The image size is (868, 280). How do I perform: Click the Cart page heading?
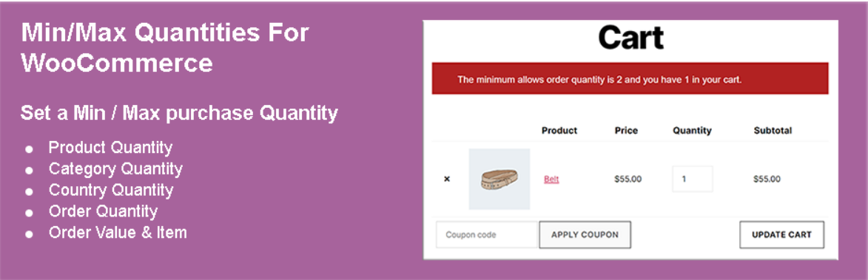point(631,38)
